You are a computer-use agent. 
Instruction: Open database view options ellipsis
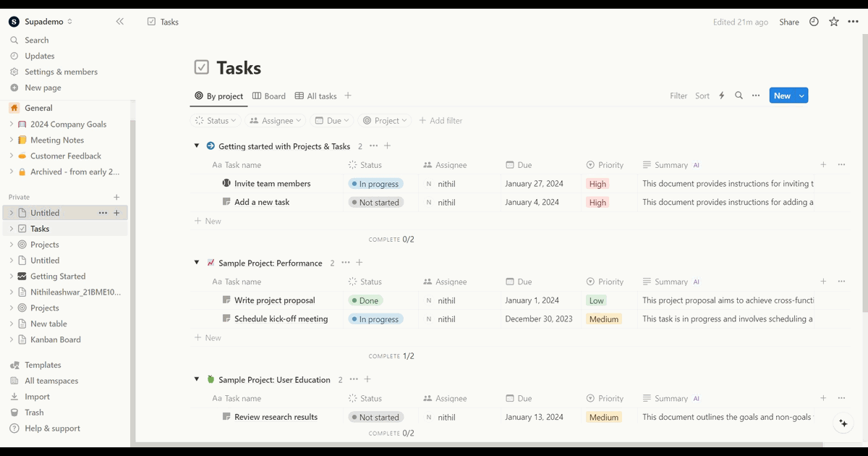tap(756, 96)
